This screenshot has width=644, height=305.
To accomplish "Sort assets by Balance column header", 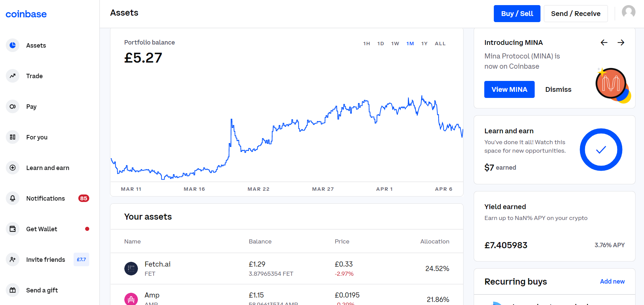I will 260,241.
